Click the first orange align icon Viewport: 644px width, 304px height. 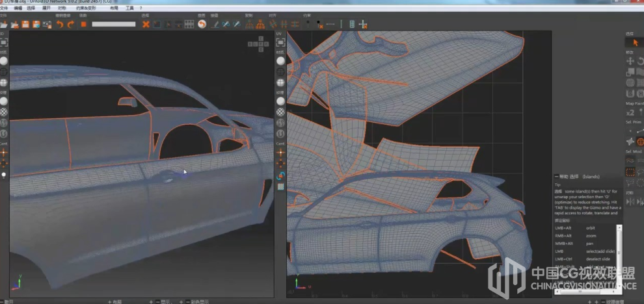tap(273, 25)
